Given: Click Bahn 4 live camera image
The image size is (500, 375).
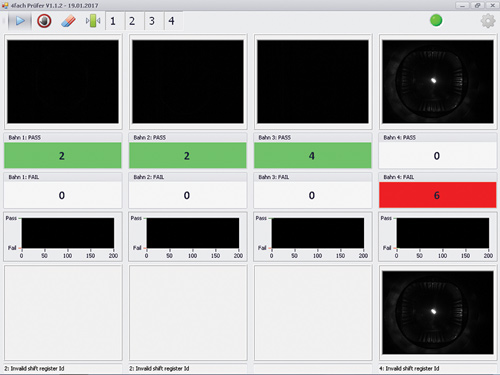Looking at the screenshot, I should coord(438,82).
